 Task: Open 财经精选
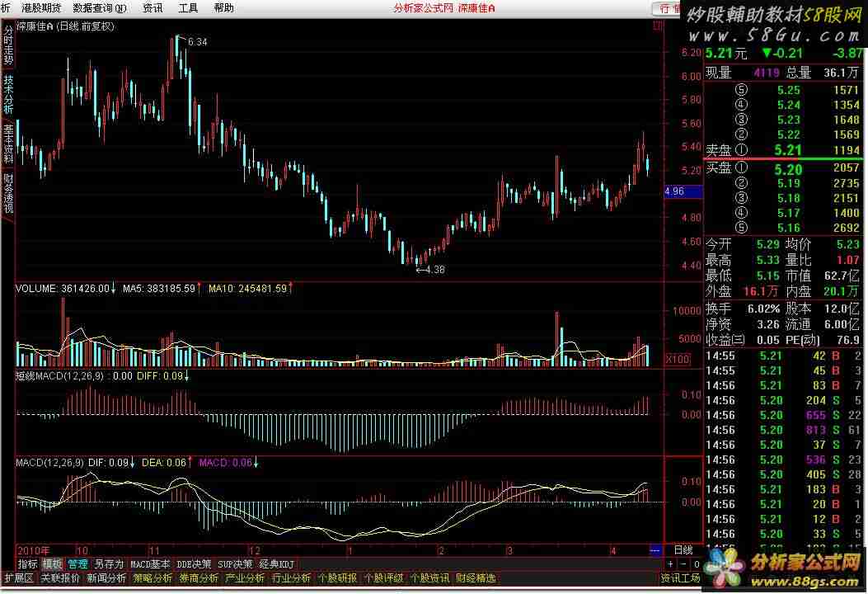pyautogui.click(x=476, y=578)
